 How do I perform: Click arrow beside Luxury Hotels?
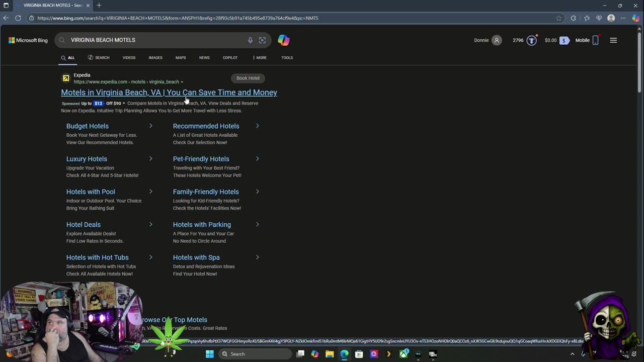[150, 159]
